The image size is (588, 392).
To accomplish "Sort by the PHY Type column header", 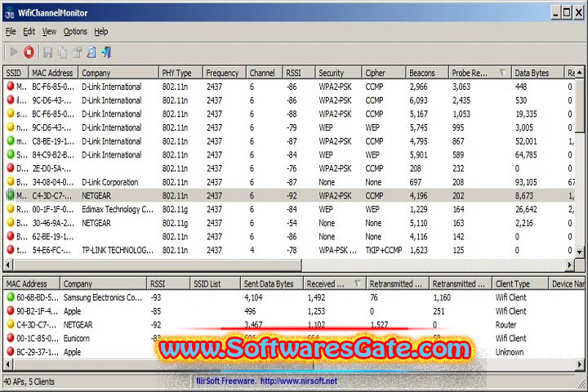I will click(180, 73).
